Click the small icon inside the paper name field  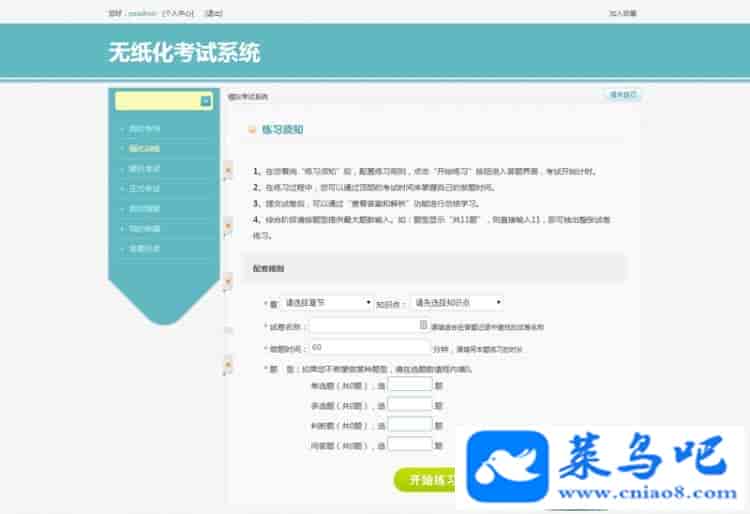[x=423, y=325]
